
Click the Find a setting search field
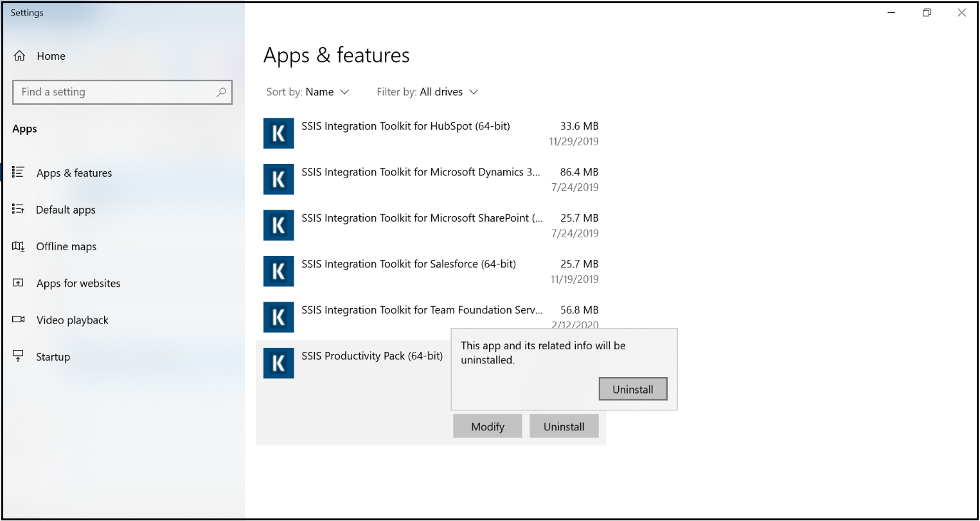[x=122, y=92]
